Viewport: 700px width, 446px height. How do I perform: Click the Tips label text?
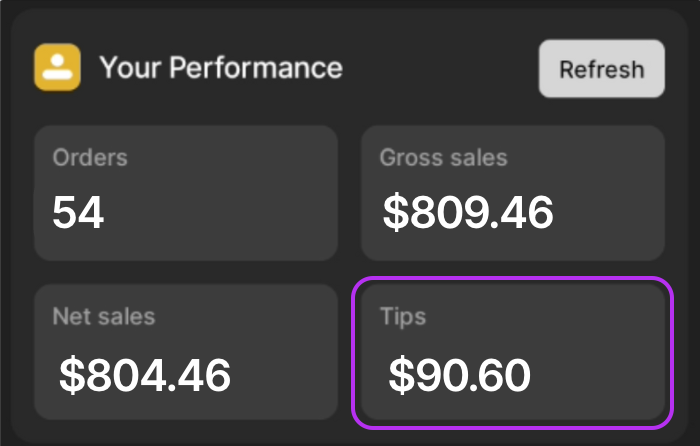coord(403,317)
